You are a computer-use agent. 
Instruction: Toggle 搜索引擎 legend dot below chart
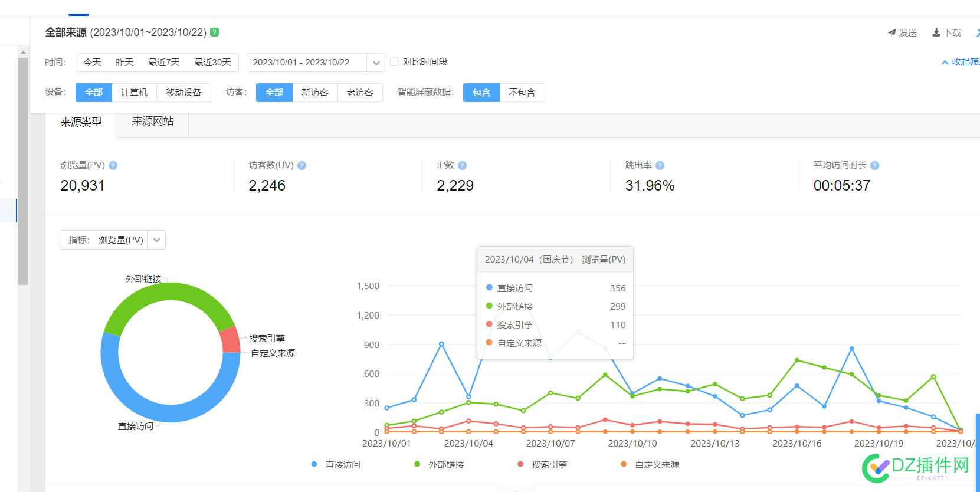pyautogui.click(x=520, y=464)
